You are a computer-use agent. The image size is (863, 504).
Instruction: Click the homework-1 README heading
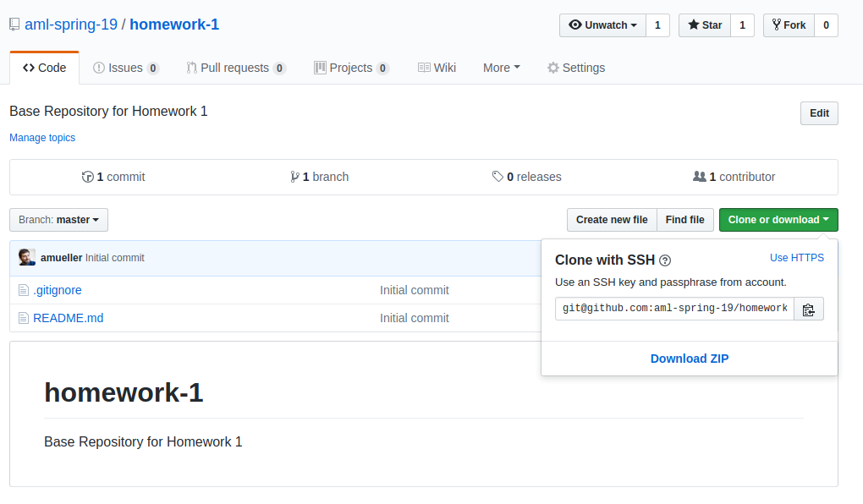[x=124, y=393]
